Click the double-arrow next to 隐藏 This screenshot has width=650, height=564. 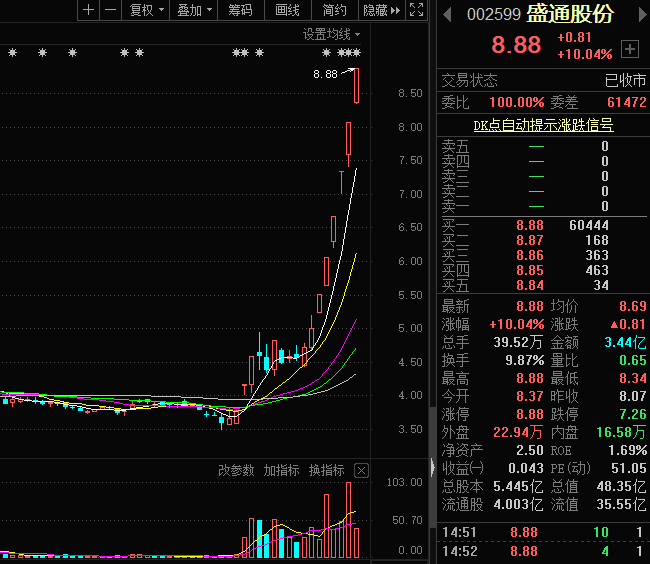point(396,10)
